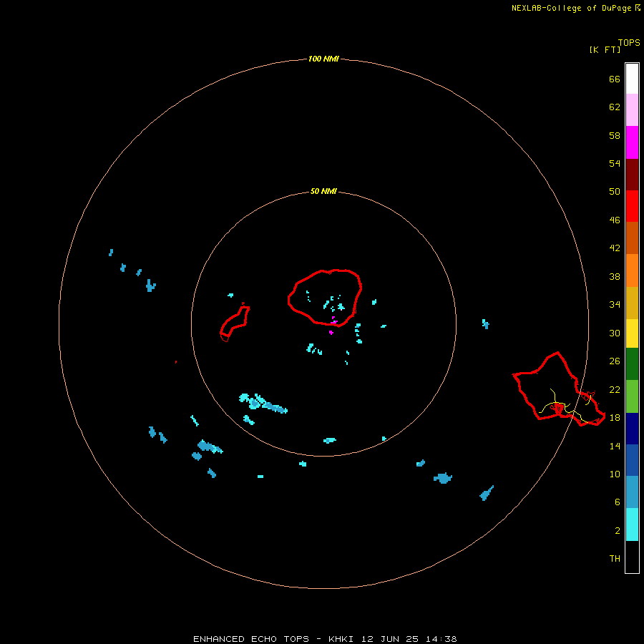
Task: Select the dark green legend swatch
Action: [632, 364]
